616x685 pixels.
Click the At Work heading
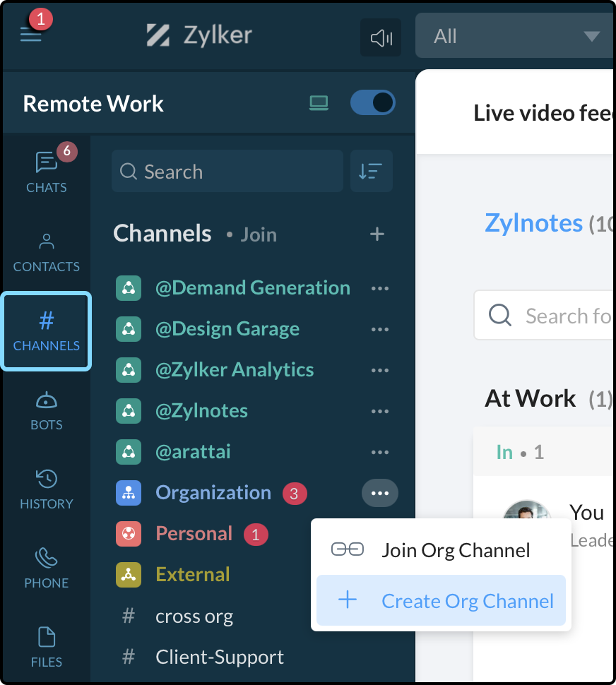(530, 398)
